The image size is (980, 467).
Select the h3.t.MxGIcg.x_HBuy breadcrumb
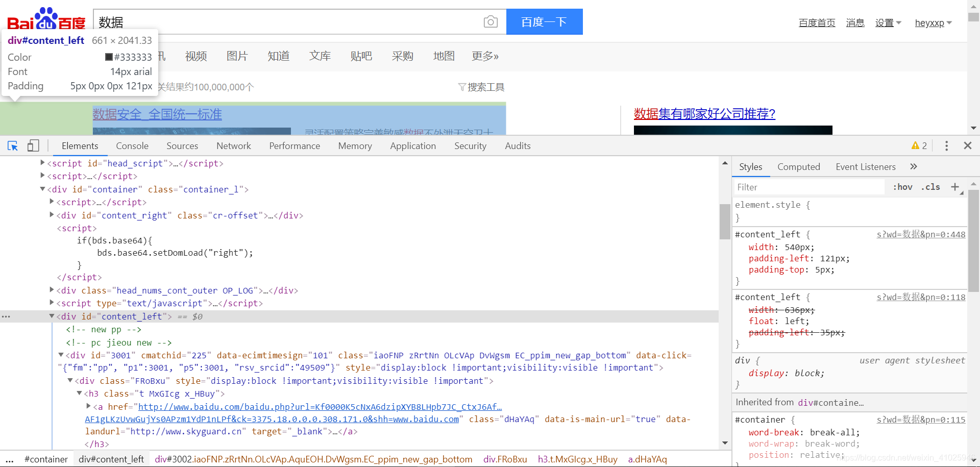577,459
